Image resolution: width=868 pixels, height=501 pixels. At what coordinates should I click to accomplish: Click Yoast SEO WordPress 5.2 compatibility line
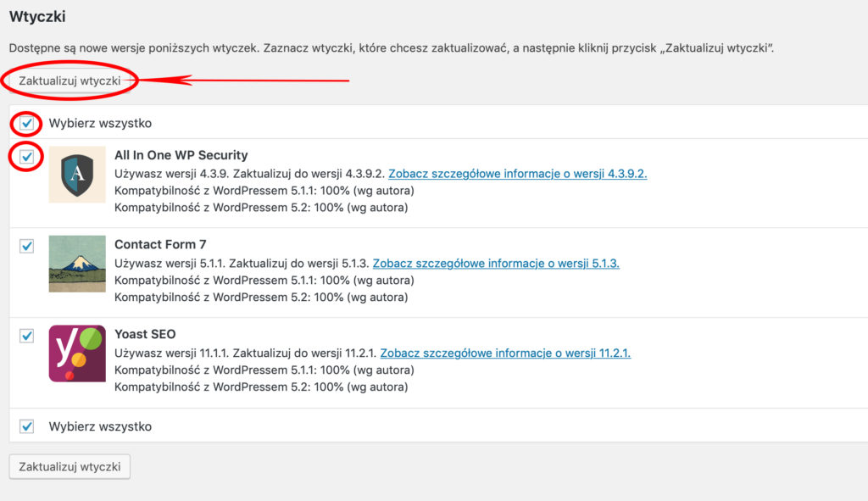tap(261, 387)
